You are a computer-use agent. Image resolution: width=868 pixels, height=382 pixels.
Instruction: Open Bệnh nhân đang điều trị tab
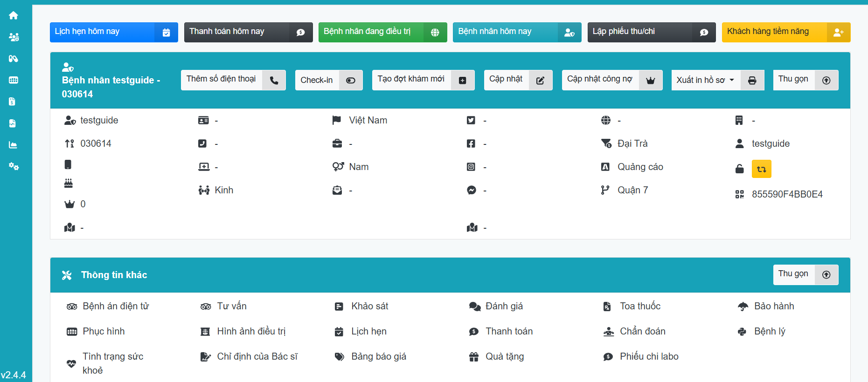(x=382, y=32)
